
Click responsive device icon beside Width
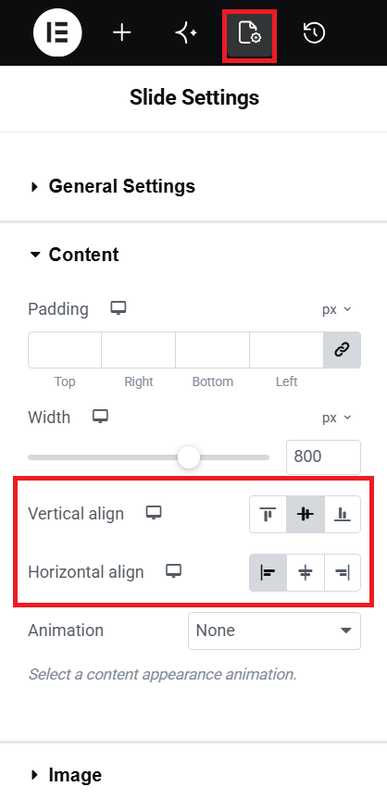pyautogui.click(x=100, y=416)
